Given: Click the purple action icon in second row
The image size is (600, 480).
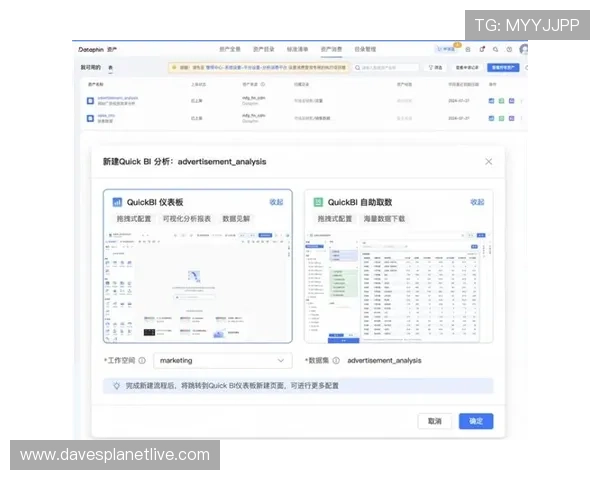Looking at the screenshot, I should point(512,118).
